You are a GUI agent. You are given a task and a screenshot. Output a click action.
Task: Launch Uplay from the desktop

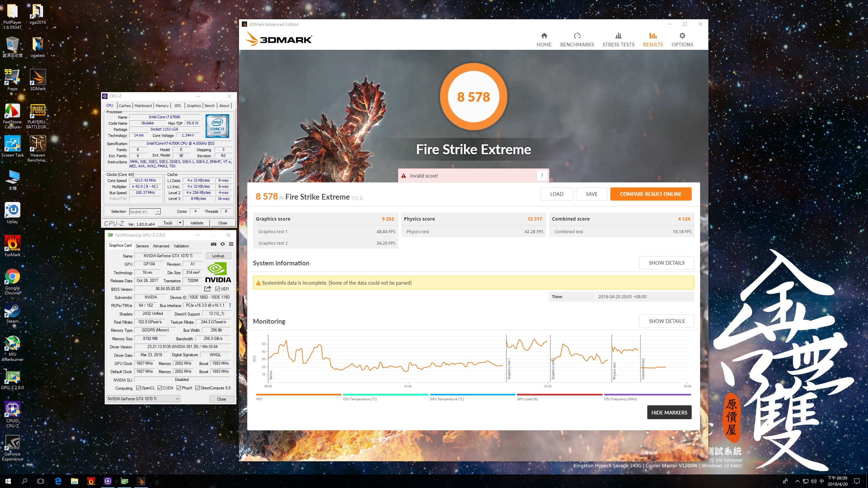pos(13,213)
